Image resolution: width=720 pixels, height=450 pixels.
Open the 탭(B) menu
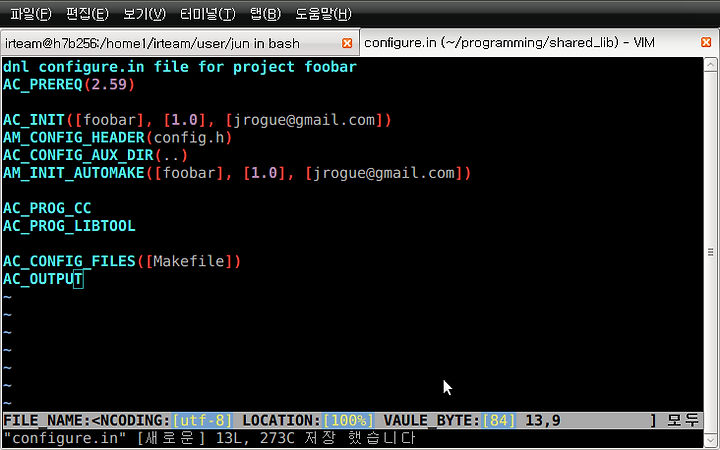point(265,14)
